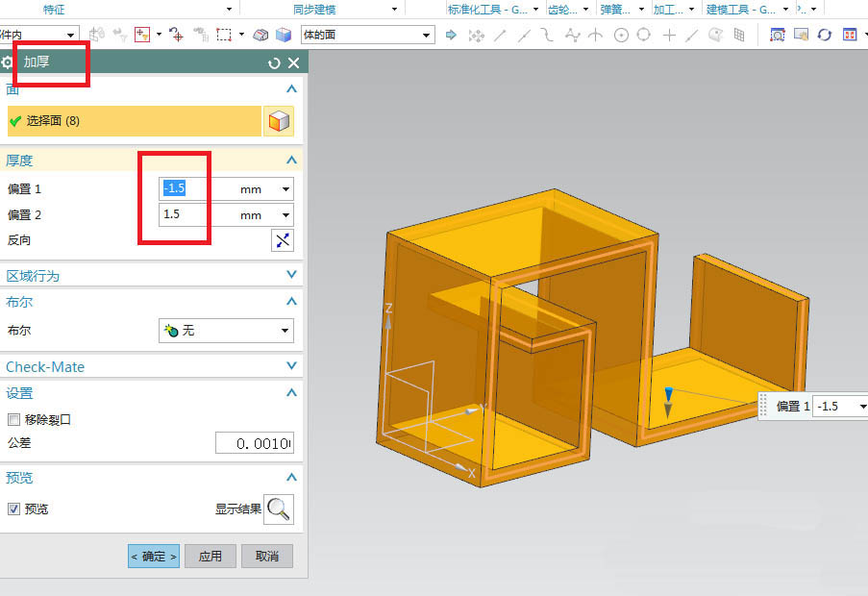Image resolution: width=868 pixels, height=596 pixels.
Task: Toggle the 移除裂口 checkbox
Action: 13,419
